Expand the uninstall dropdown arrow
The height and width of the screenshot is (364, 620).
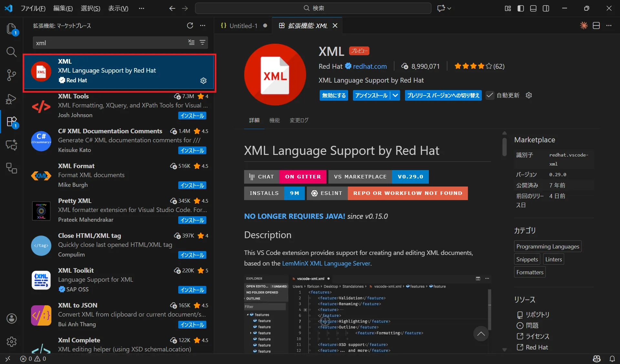pyautogui.click(x=395, y=95)
